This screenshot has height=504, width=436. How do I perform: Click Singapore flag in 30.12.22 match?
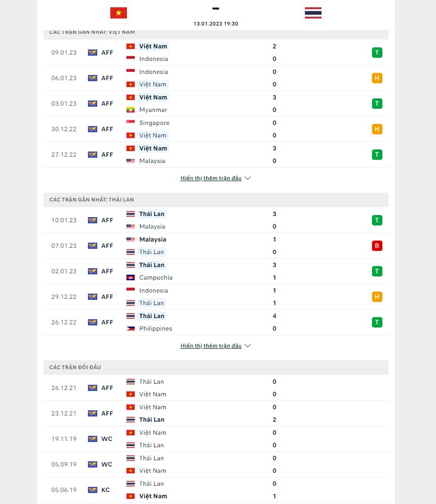coord(131,123)
